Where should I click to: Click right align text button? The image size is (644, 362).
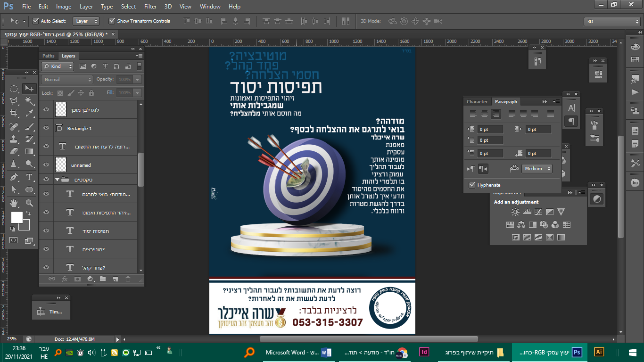495,114
